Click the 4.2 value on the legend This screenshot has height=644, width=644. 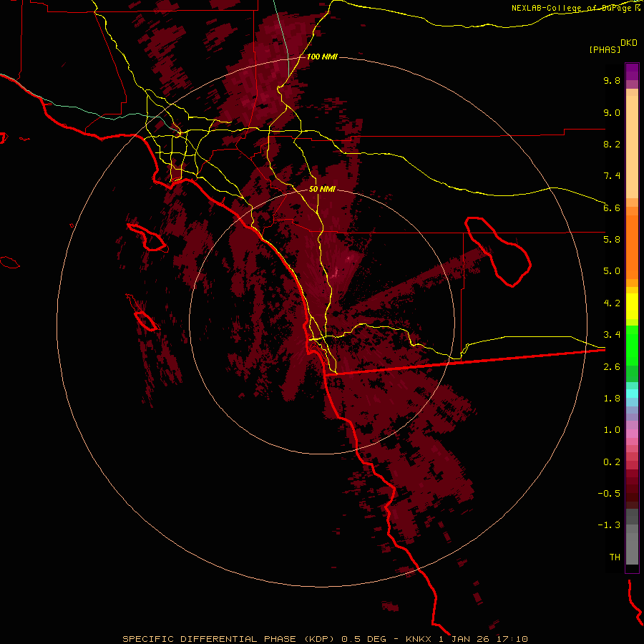point(612,303)
